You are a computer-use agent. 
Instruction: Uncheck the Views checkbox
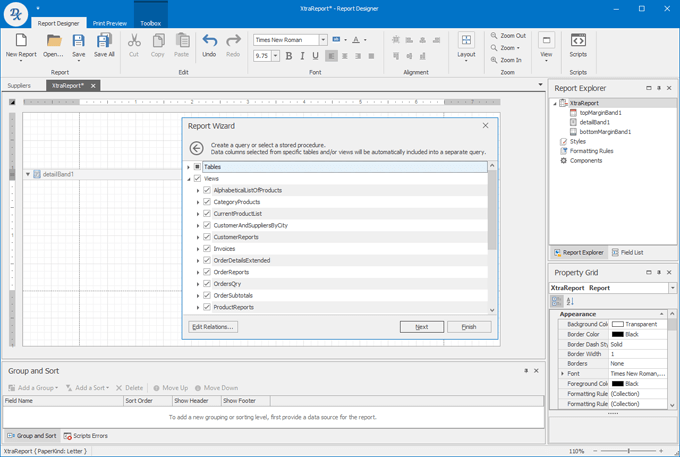[197, 178]
